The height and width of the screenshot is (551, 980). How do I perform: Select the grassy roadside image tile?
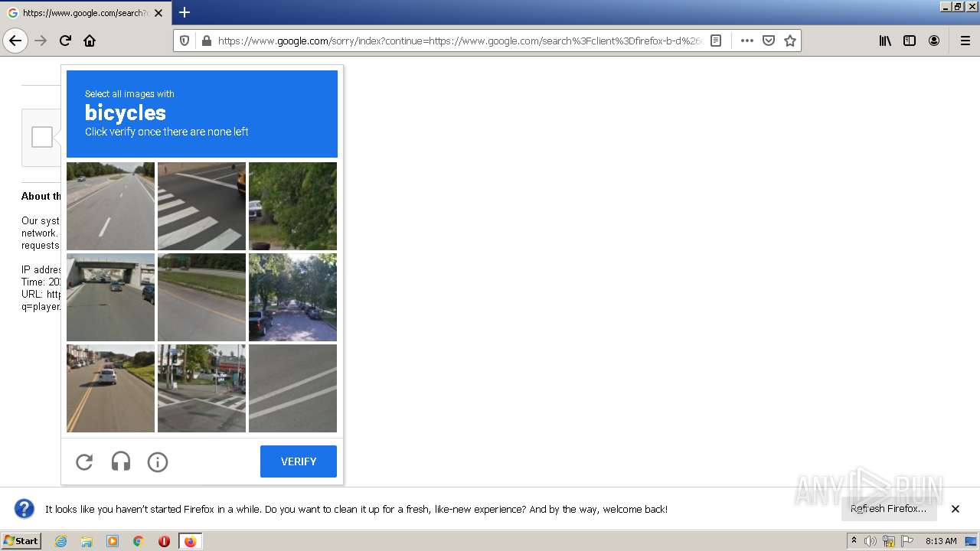pyautogui.click(x=201, y=297)
